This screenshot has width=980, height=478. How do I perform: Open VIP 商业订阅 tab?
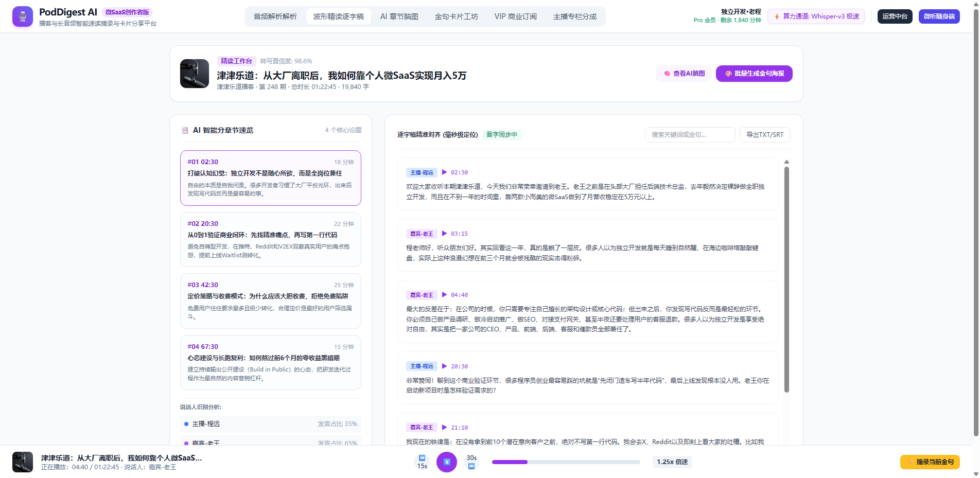coord(516,16)
